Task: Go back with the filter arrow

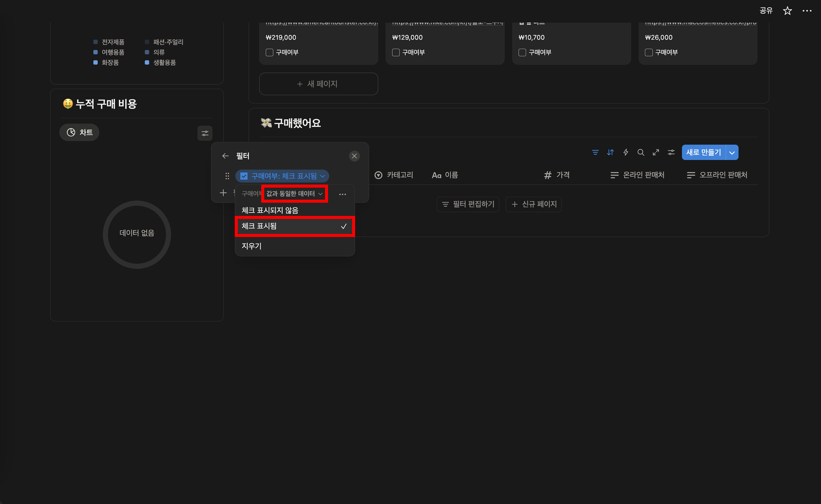Action: point(226,156)
